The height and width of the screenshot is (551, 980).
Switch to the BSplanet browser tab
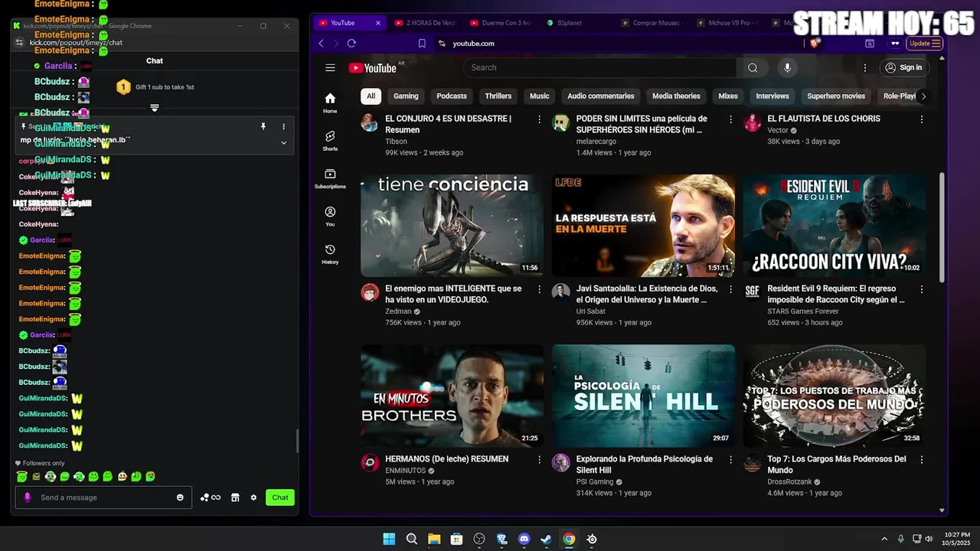[570, 23]
